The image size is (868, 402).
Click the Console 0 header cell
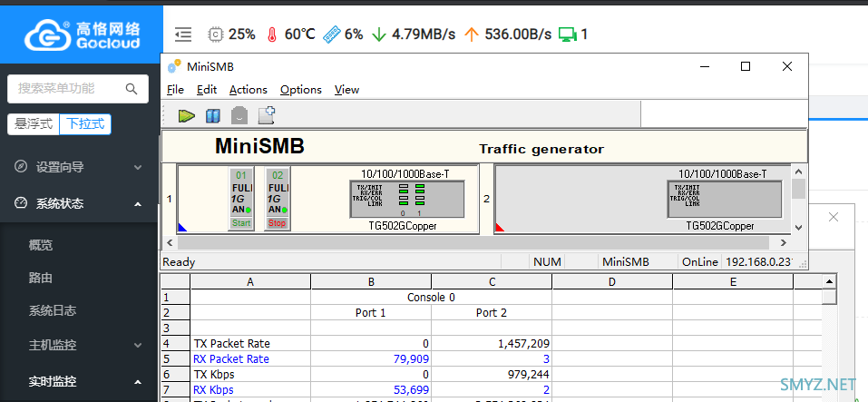coord(431,298)
